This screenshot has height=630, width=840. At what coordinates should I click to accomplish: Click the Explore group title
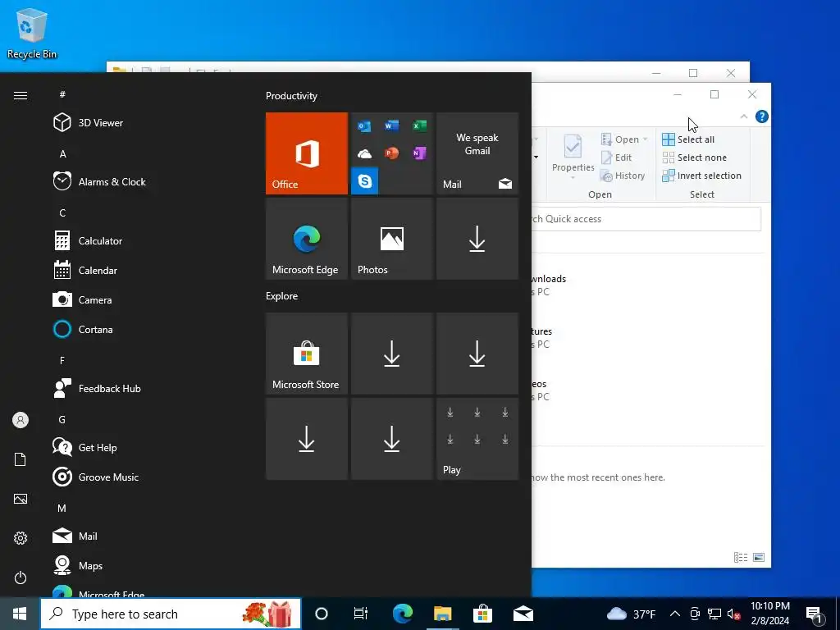coord(282,296)
